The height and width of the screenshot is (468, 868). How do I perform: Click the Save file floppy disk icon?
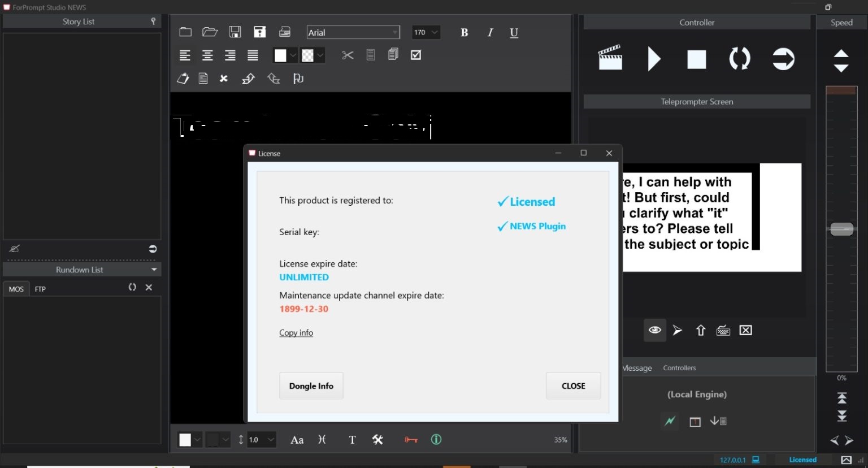pos(235,32)
